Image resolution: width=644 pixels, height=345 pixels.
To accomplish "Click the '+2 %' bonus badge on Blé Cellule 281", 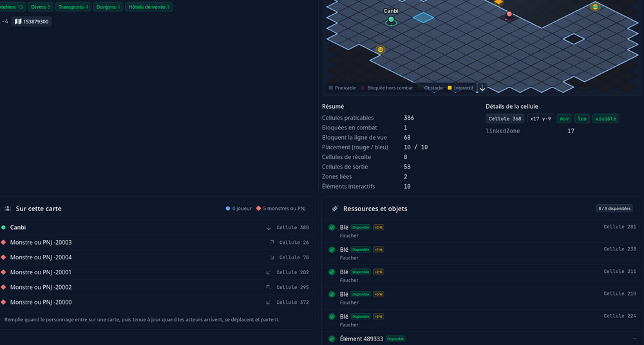I will click(378, 228).
